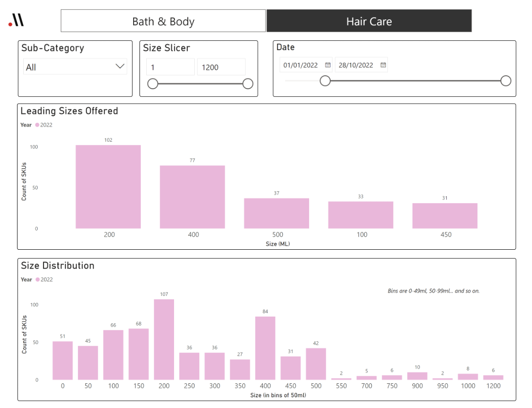The image size is (532, 408).
Task: Select the 500 ml bar in Leading Sizes
Action: click(276, 213)
